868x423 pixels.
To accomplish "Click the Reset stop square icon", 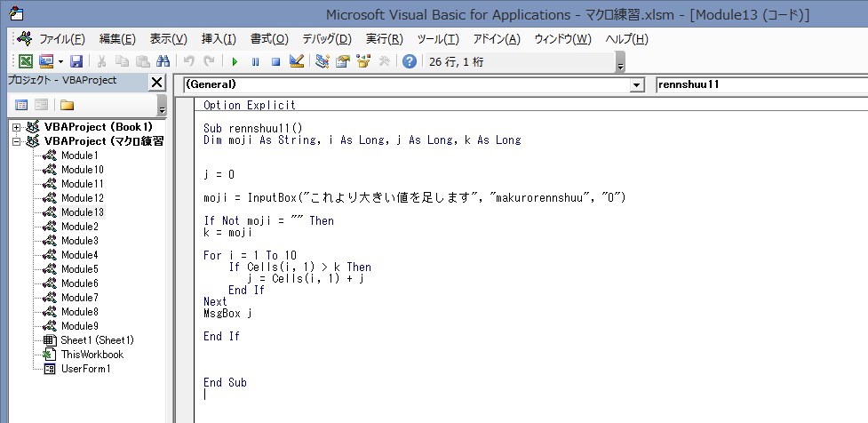I will tap(275, 61).
